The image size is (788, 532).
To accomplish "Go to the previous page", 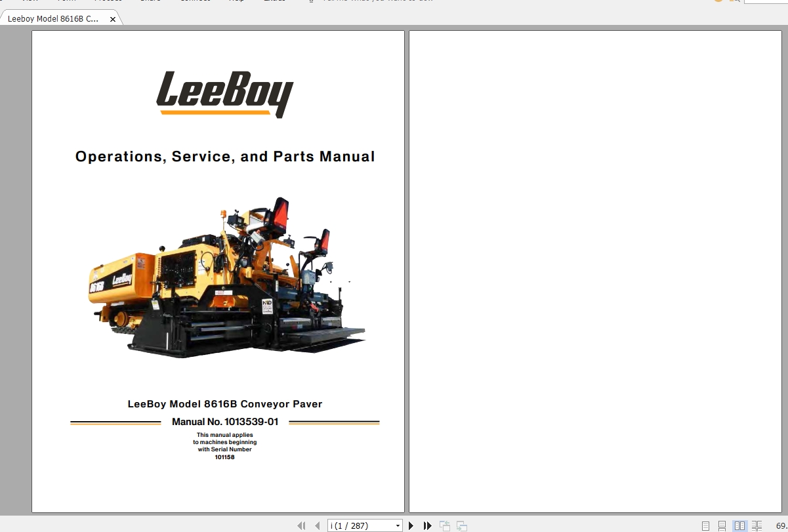I will tap(317, 525).
